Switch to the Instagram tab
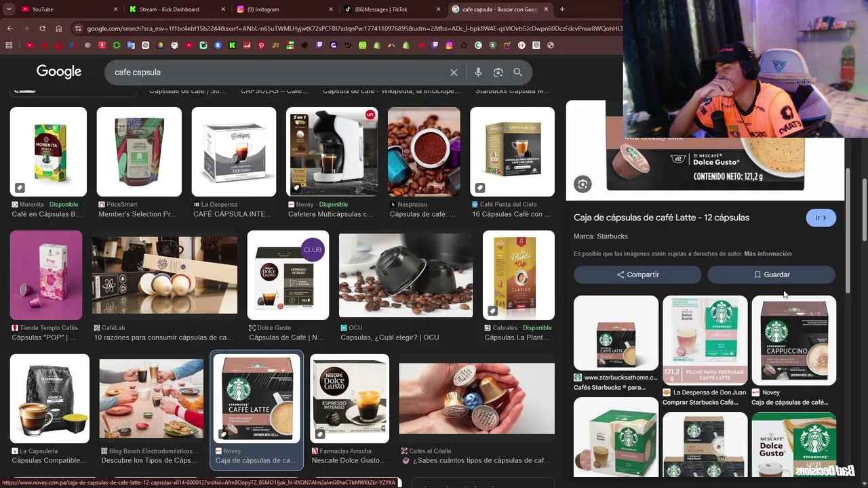Image resolution: width=868 pixels, height=488 pixels. point(285,9)
